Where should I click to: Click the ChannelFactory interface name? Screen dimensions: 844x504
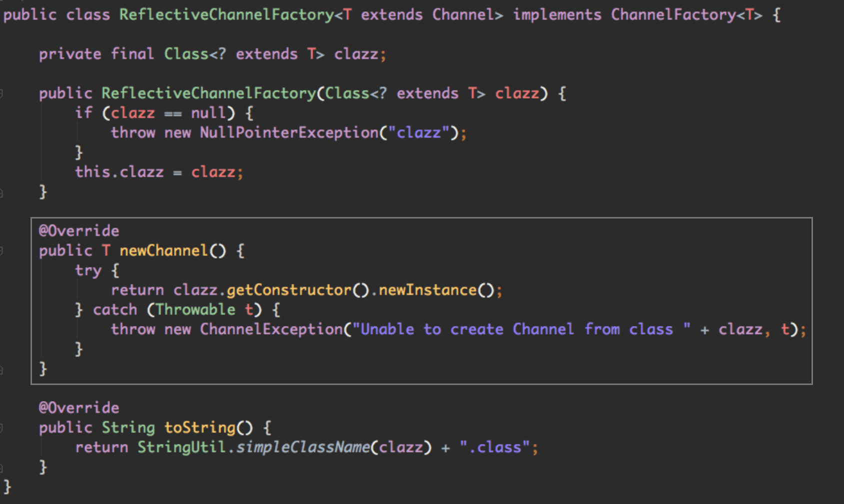click(673, 15)
